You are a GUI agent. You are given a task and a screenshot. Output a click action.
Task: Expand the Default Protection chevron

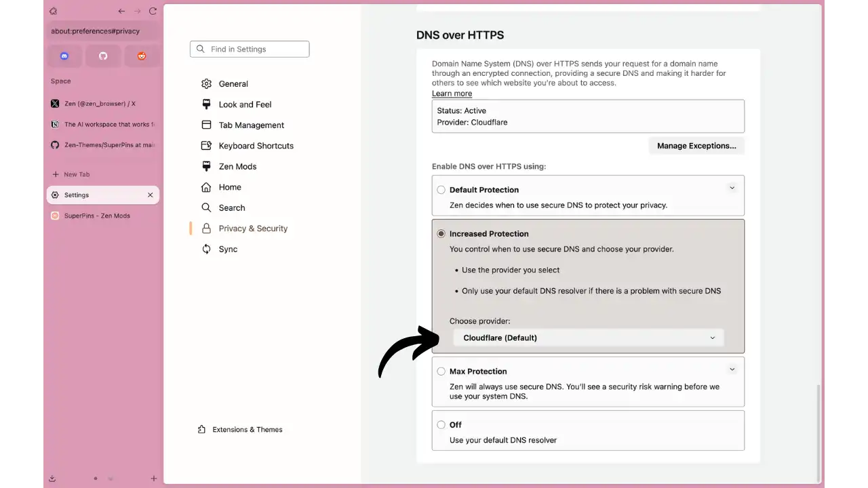click(732, 188)
